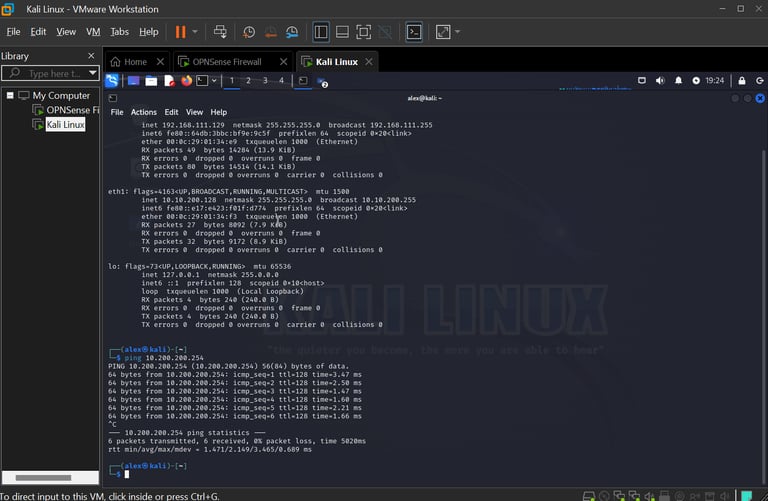The height and width of the screenshot is (501, 768).
Task: Open the snapshot manager
Action: click(x=292, y=32)
